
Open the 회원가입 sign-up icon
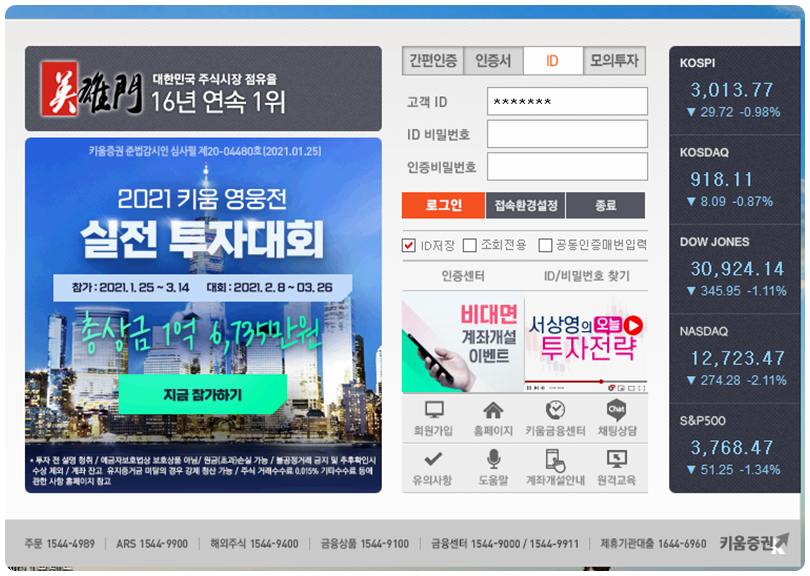[433, 410]
